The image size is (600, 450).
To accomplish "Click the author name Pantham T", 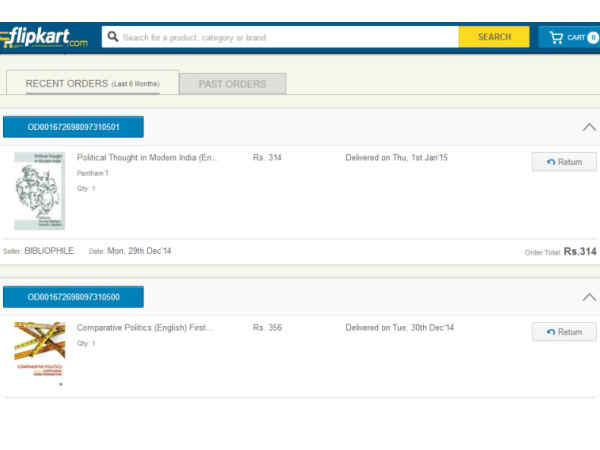I will pyautogui.click(x=92, y=174).
